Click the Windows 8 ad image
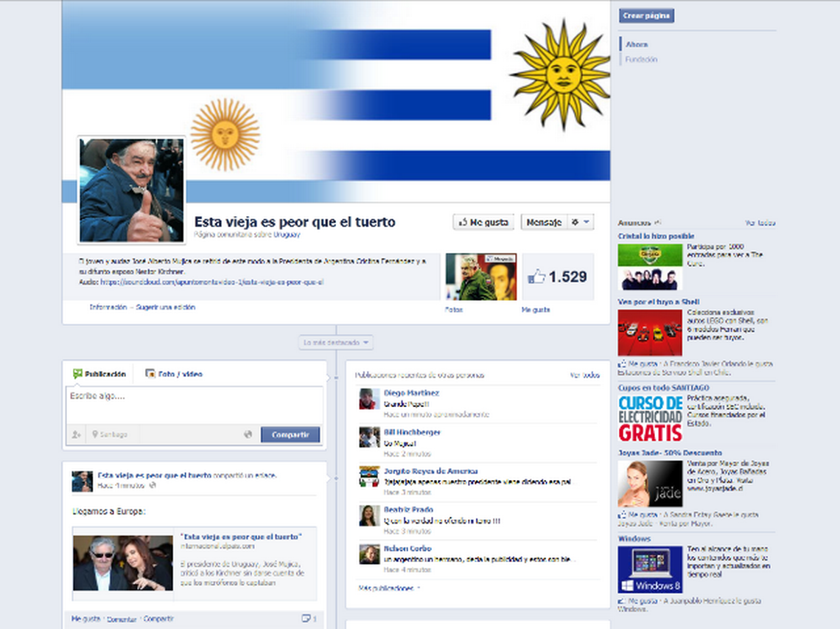 (x=650, y=569)
